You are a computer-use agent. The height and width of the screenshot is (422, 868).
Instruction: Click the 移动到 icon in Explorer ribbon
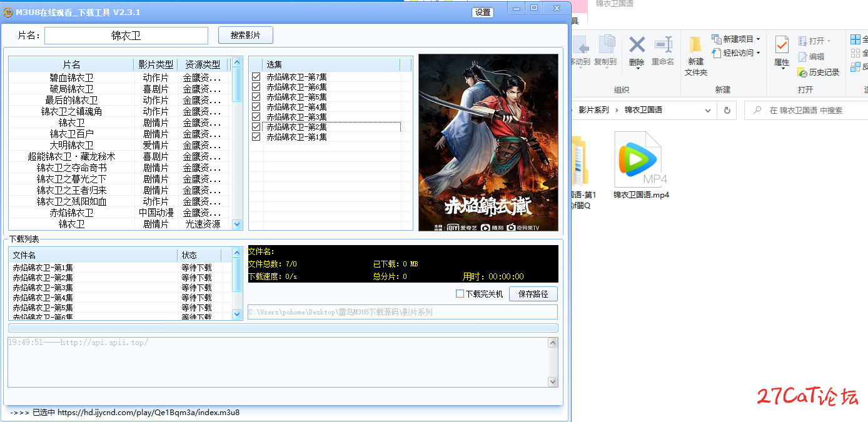pos(581,45)
